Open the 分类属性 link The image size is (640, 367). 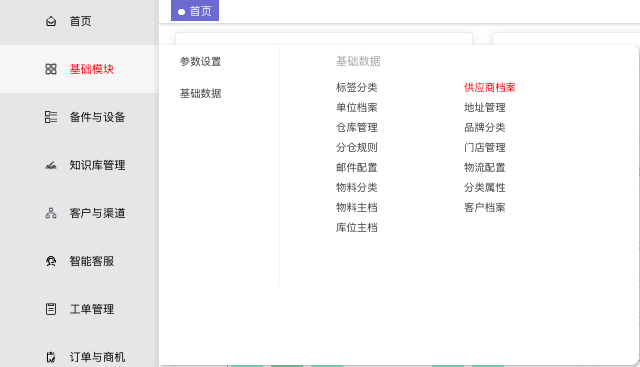484,187
